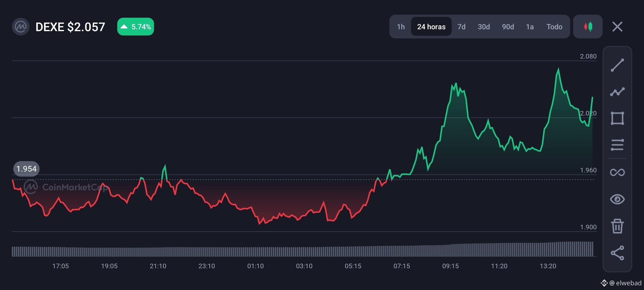Select the 1h timeframe tab

pos(401,27)
